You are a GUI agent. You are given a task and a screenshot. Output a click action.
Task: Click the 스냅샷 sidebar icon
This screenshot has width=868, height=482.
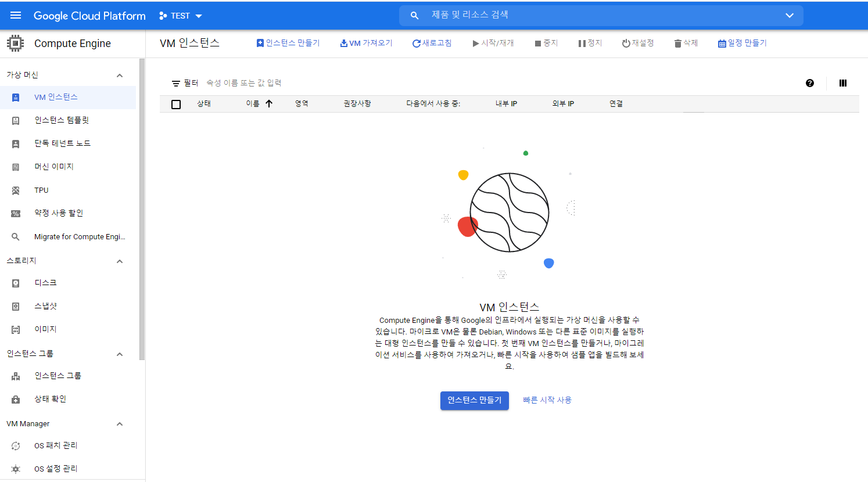tap(16, 307)
